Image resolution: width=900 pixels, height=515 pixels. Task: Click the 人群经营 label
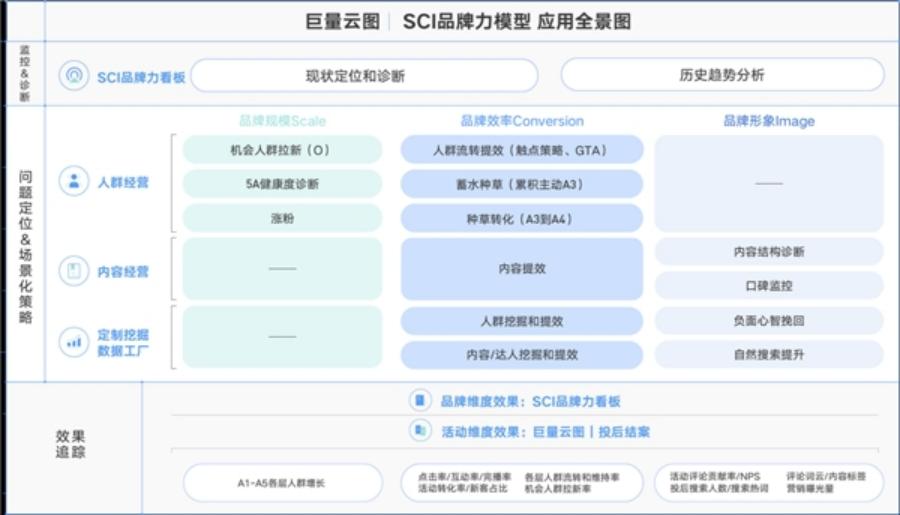[x=123, y=182]
